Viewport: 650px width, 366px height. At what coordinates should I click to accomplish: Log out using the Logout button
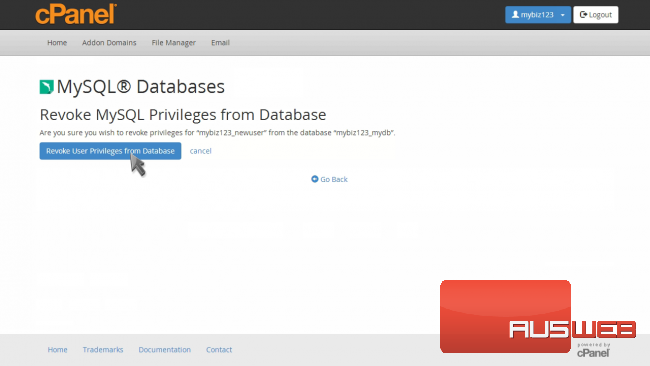pyautogui.click(x=596, y=15)
